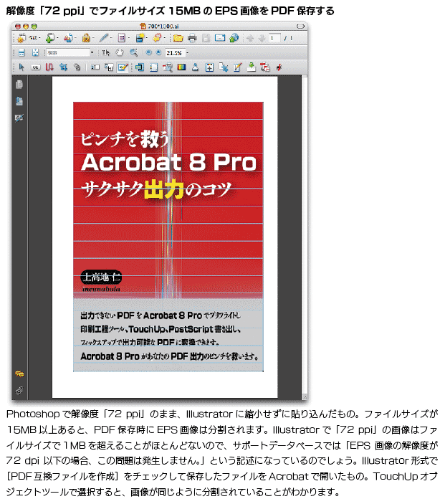The image size is (445, 504).
Task: Expand the Sign pen dropdown arrow
Action: [x=111, y=38]
